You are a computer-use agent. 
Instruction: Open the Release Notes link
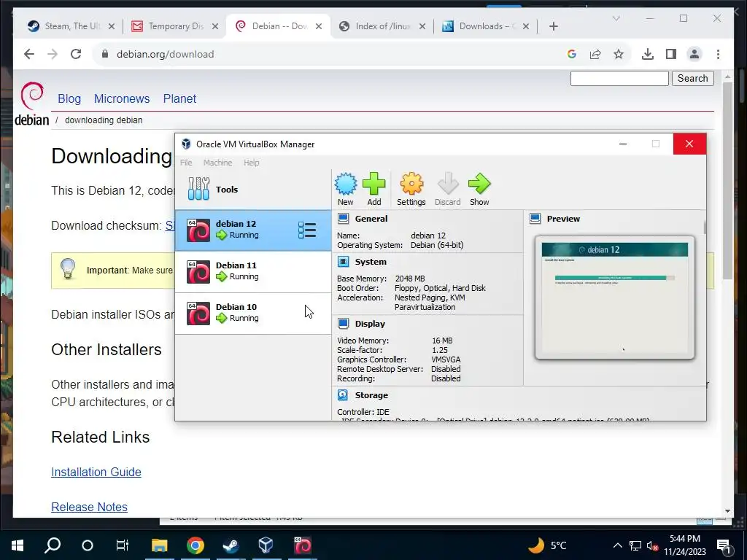coord(89,507)
